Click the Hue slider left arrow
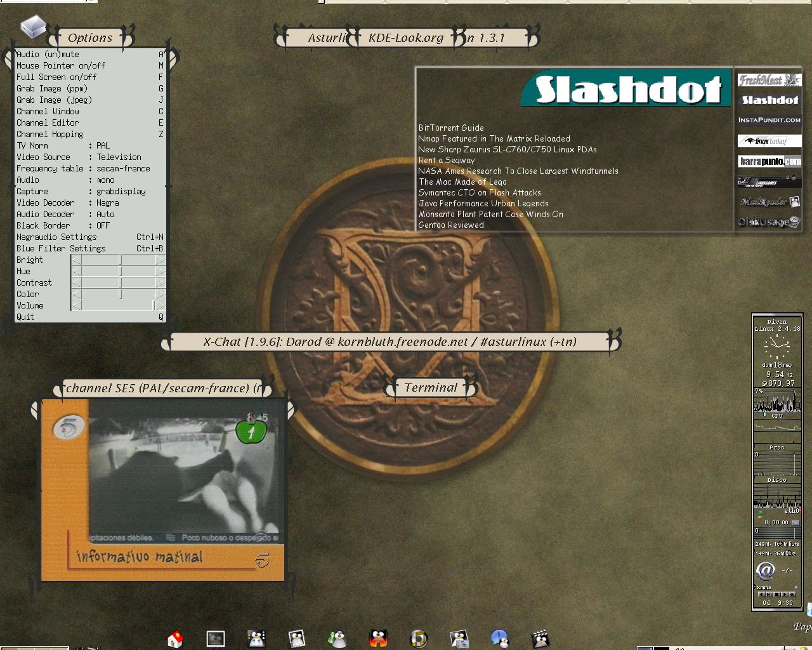 pos(76,272)
